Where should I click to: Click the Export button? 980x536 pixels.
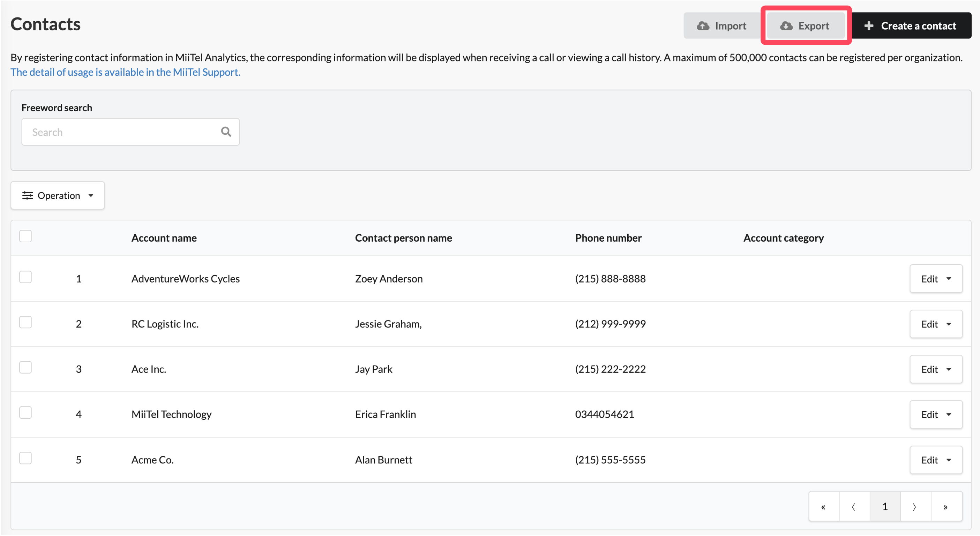pyautogui.click(x=805, y=25)
